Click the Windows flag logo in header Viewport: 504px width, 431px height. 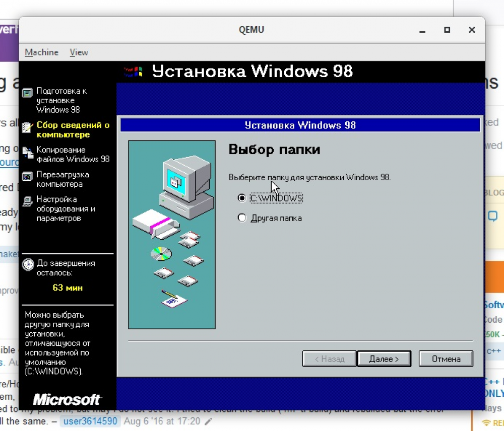[134, 71]
